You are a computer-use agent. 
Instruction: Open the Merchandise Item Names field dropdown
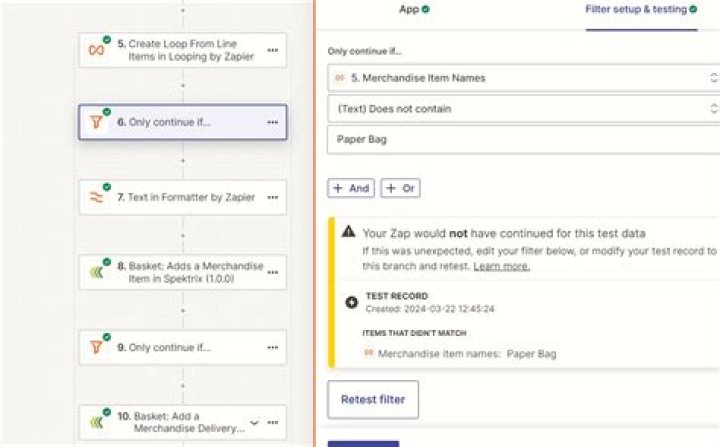point(523,78)
